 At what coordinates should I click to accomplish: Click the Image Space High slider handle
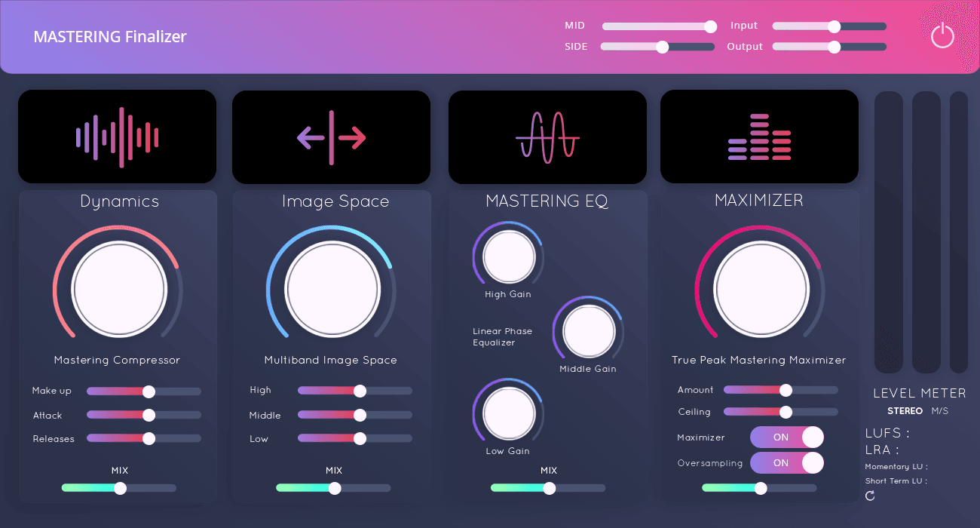point(360,391)
